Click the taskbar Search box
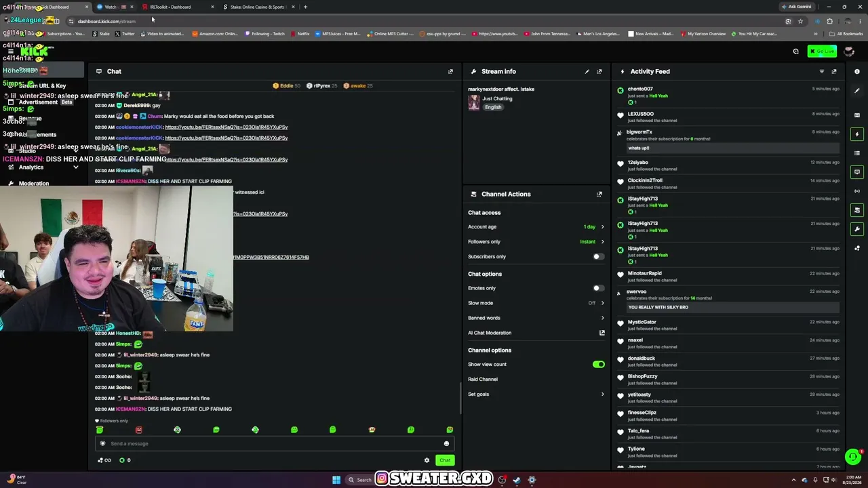The height and width of the screenshot is (488, 868). [x=360, y=480]
